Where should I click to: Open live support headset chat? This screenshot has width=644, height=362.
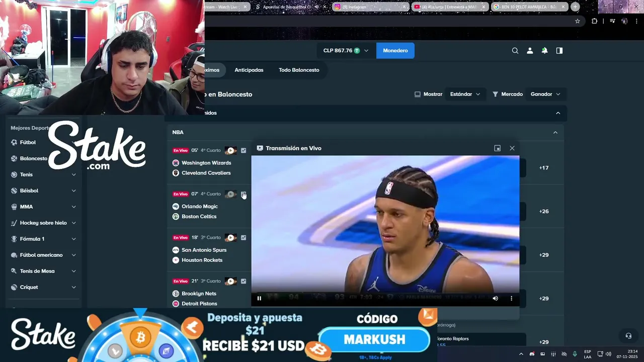coord(628,336)
